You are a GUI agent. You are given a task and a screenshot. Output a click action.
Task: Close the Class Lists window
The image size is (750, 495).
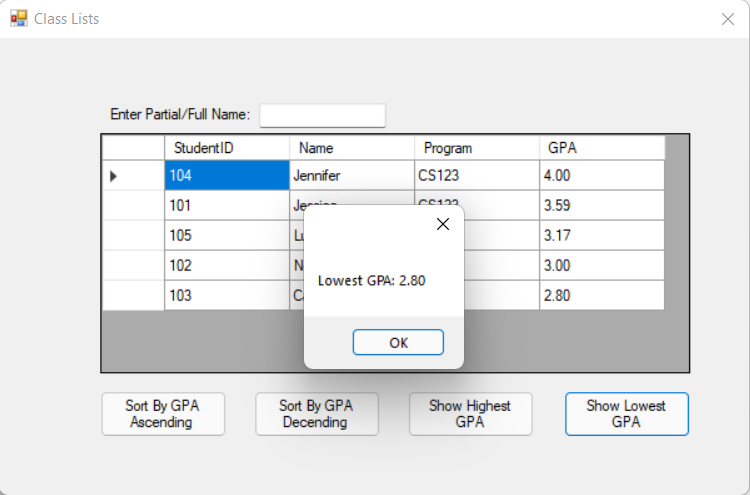727,19
